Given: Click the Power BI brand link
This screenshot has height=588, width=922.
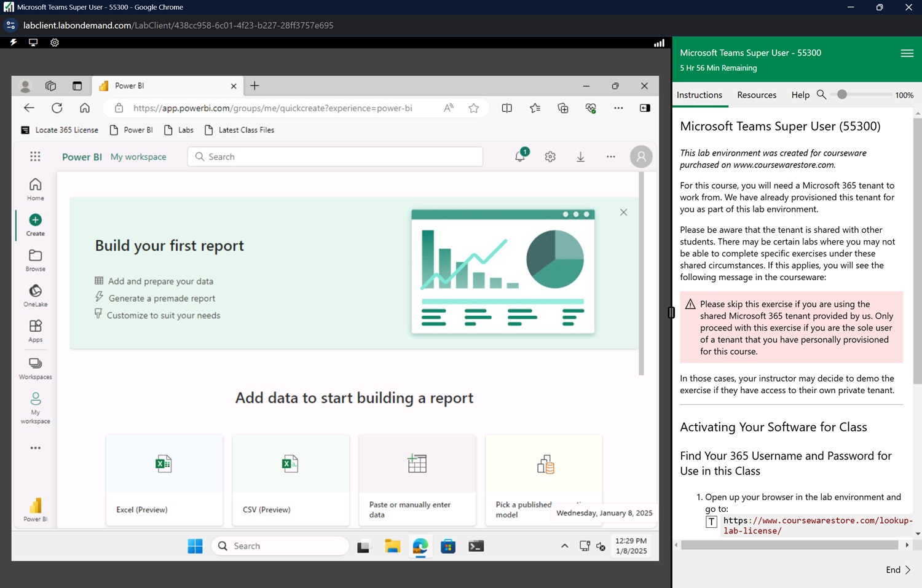Looking at the screenshot, I should point(82,157).
